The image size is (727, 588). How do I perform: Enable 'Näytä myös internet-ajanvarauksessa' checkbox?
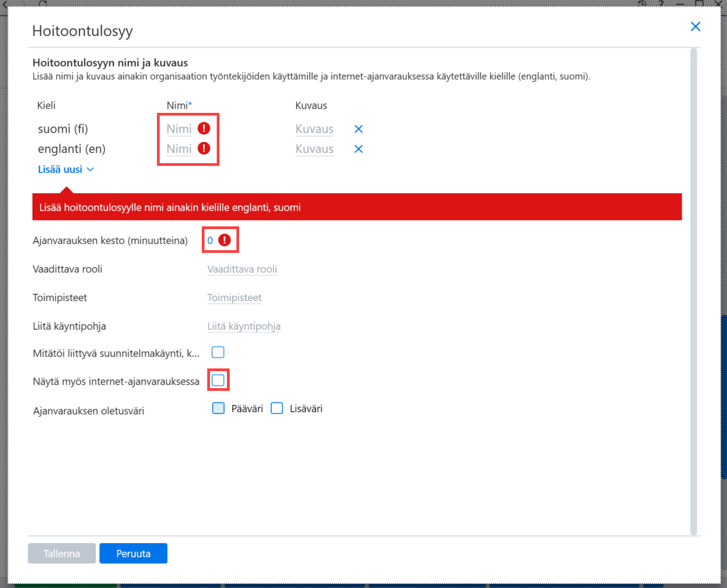pyautogui.click(x=218, y=381)
